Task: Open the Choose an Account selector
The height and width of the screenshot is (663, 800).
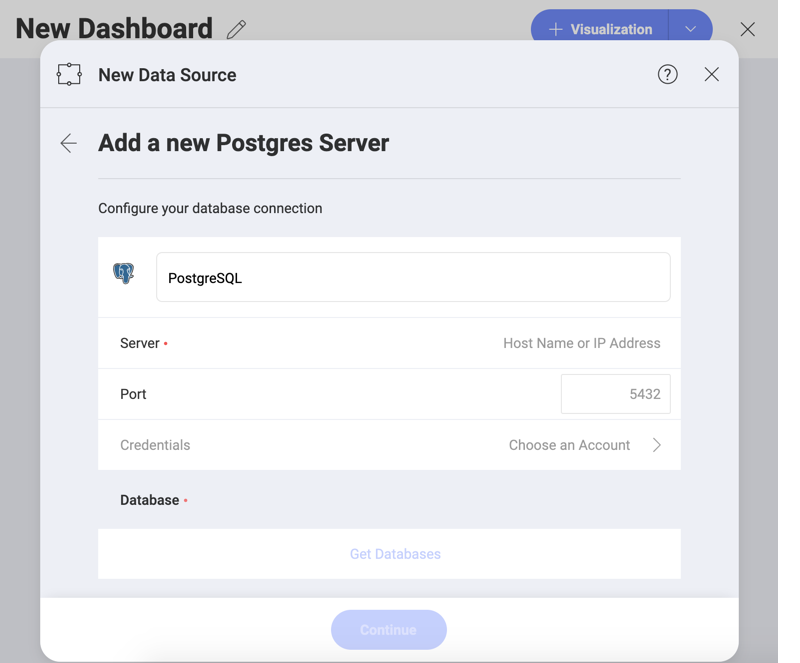Action: [569, 445]
